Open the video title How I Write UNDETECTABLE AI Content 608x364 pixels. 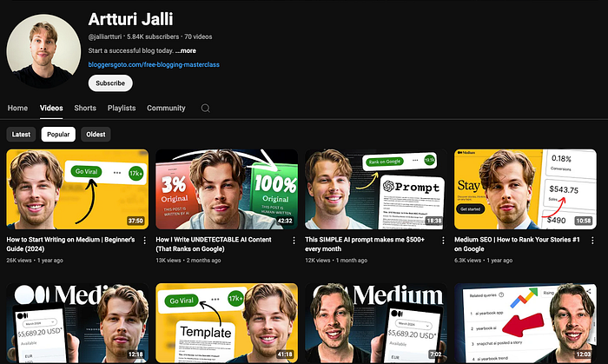pos(214,244)
